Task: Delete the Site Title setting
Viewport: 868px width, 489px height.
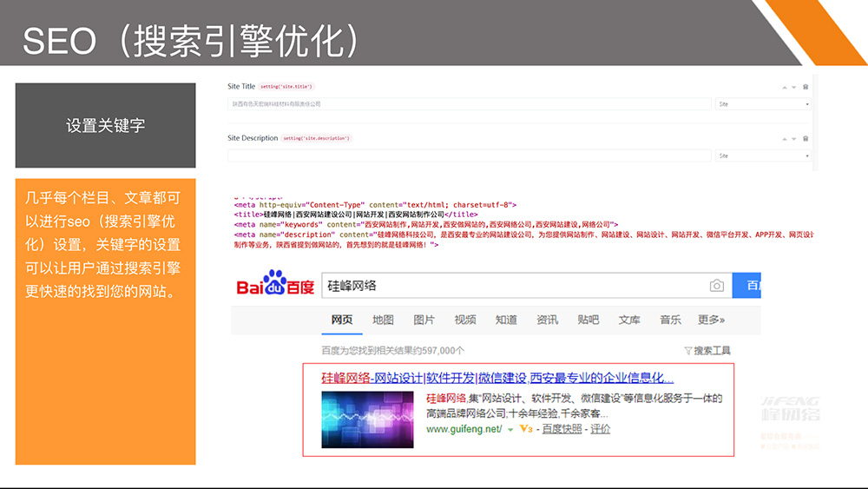Action: pyautogui.click(x=806, y=87)
